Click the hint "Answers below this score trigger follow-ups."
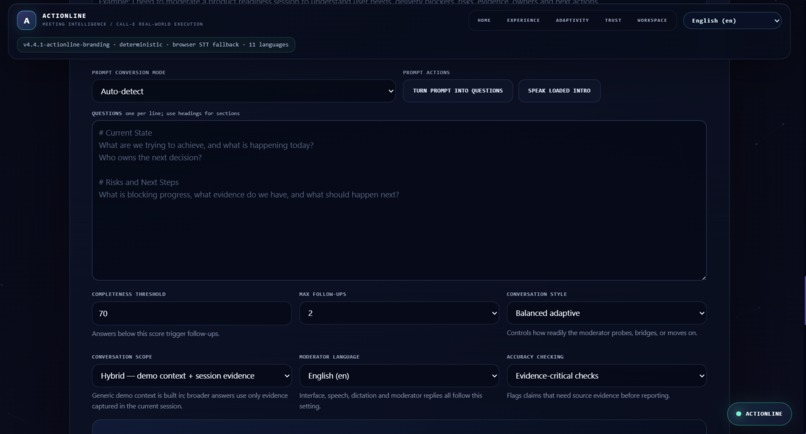This screenshot has height=434, width=806. click(x=155, y=334)
